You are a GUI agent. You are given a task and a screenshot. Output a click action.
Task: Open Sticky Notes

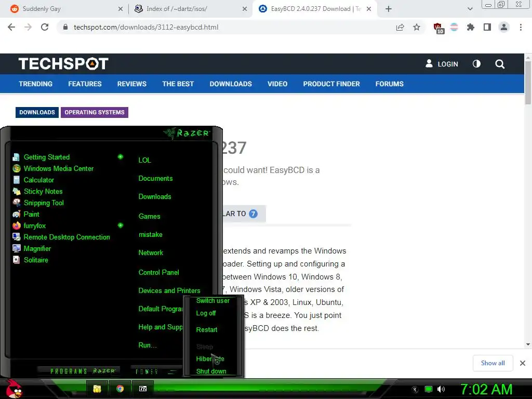coord(37,191)
